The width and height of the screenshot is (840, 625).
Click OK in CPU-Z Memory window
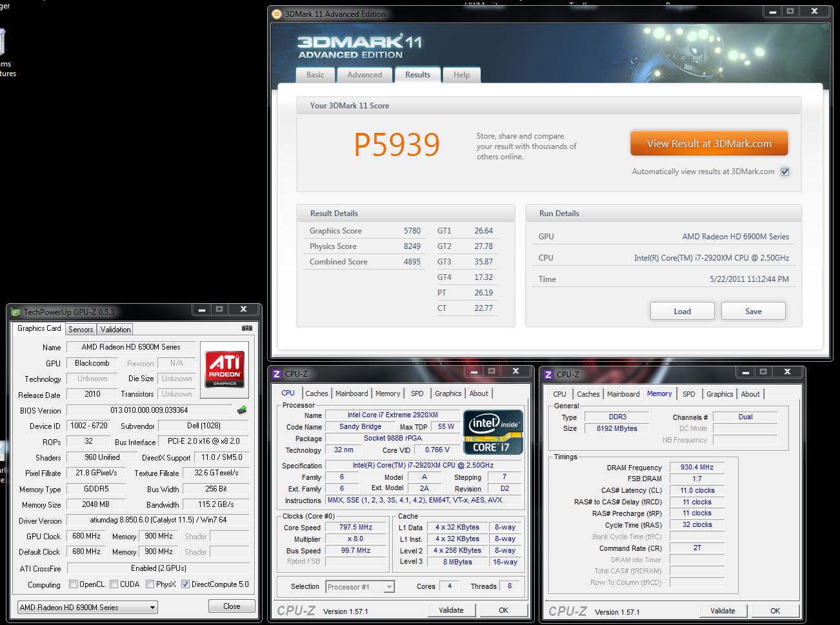point(775,611)
